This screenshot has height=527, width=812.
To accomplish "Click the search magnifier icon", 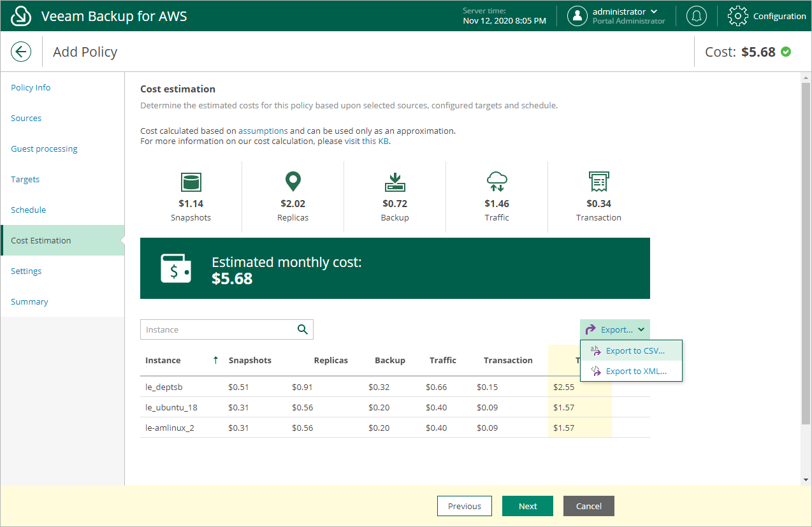I will [303, 329].
